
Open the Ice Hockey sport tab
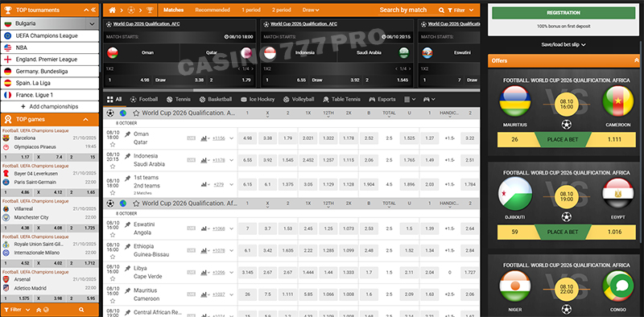pyautogui.click(x=258, y=100)
